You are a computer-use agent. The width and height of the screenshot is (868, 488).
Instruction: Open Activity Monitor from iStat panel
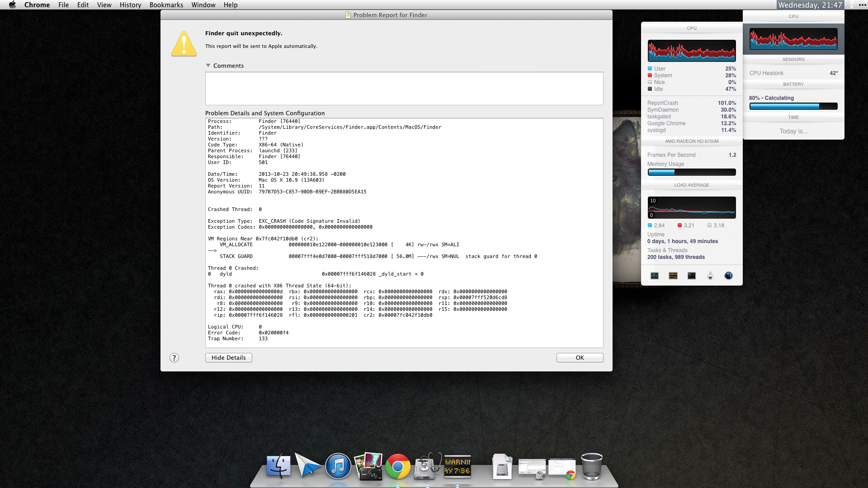click(654, 276)
